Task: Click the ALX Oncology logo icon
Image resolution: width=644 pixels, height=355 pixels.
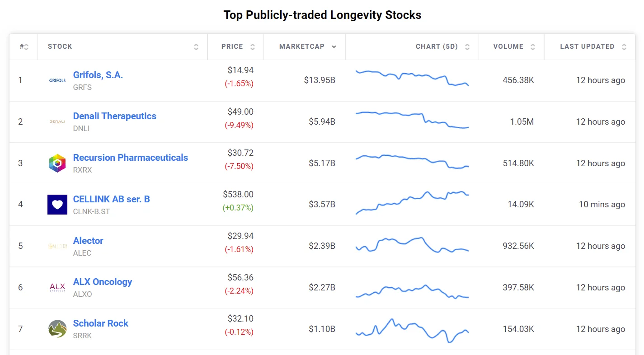Action: (x=57, y=287)
